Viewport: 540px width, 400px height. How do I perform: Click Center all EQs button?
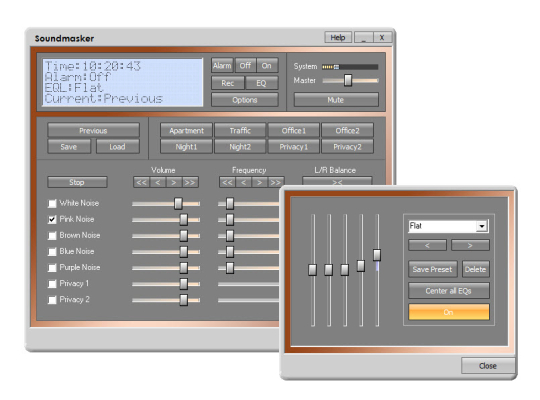click(449, 291)
